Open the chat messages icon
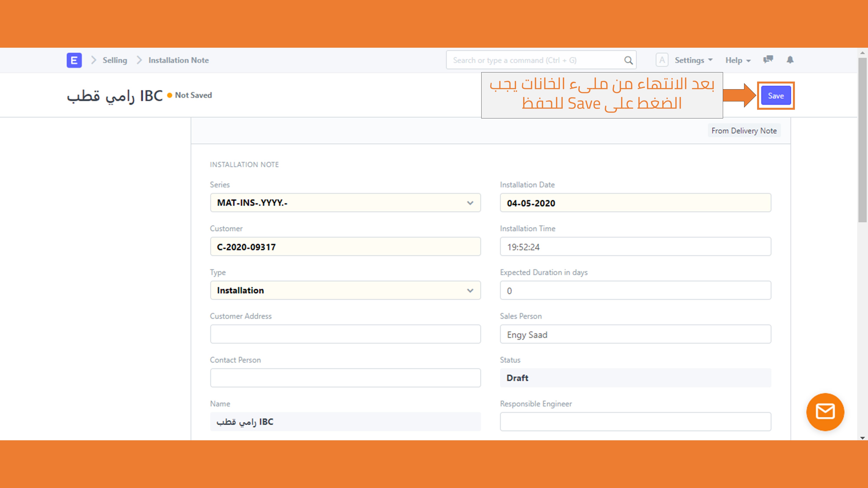Image resolution: width=868 pixels, height=488 pixels. coord(768,60)
